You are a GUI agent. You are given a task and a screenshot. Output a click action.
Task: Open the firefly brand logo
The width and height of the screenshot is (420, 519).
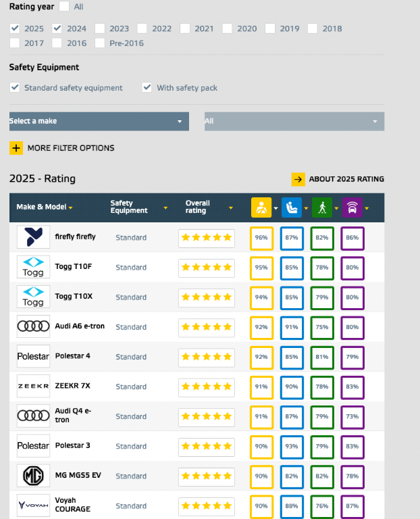(x=33, y=237)
